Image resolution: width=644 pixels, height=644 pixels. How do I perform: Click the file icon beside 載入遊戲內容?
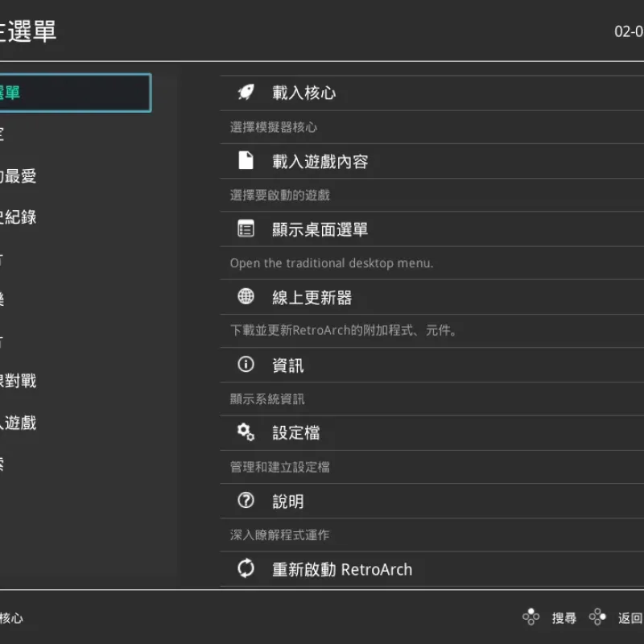click(x=246, y=160)
